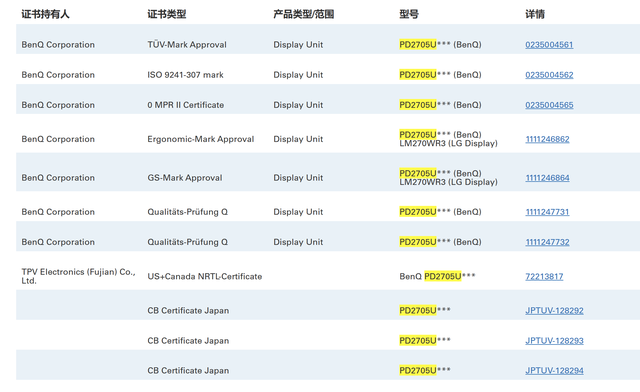The image size is (640, 392).
Task: Open certificate link JPTUV-128293
Action: pos(554,341)
